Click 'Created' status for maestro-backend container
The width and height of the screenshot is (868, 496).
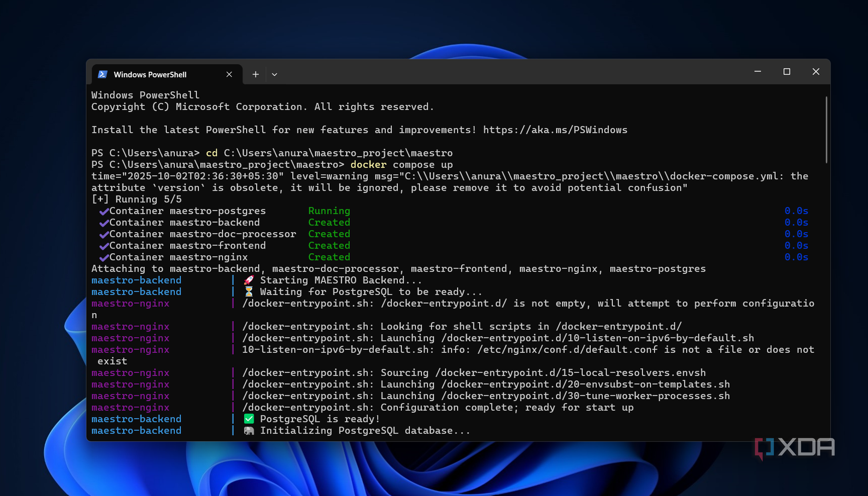point(329,222)
